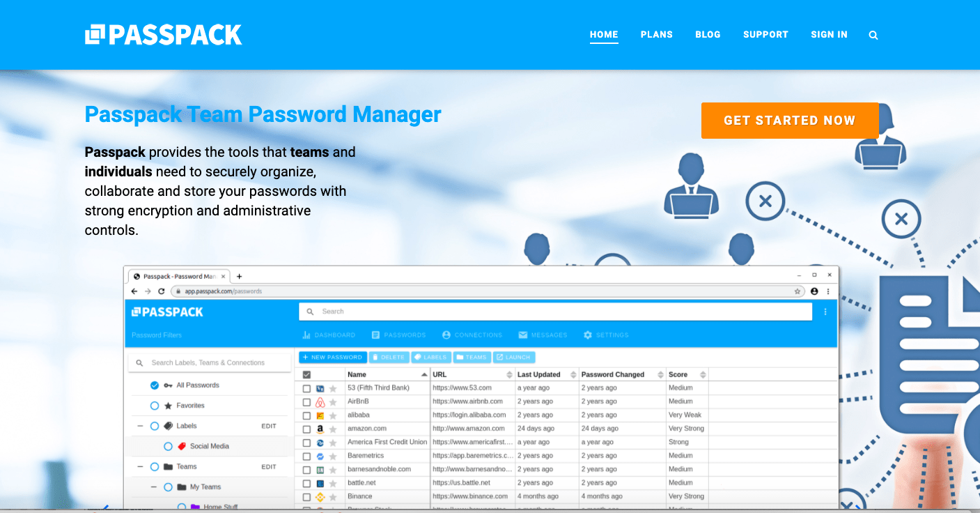
Task: Toggle the select-all checkbox in table header
Action: (306, 375)
